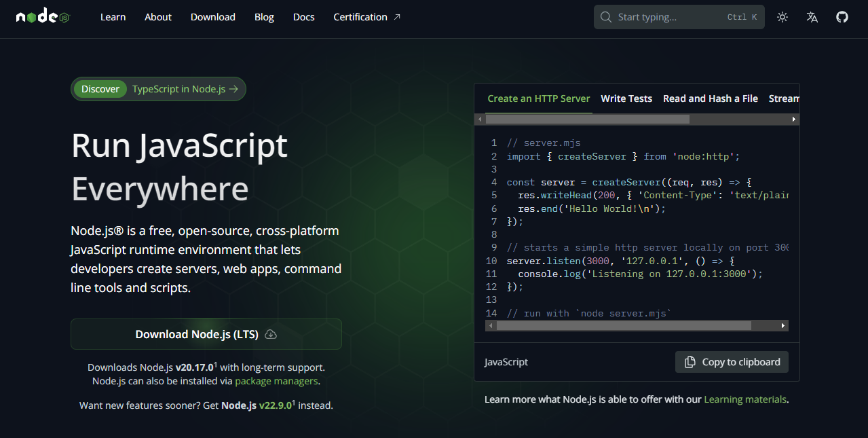This screenshot has height=438, width=868.
Task: Open TypeScript in Node.js link
Action: (185, 89)
